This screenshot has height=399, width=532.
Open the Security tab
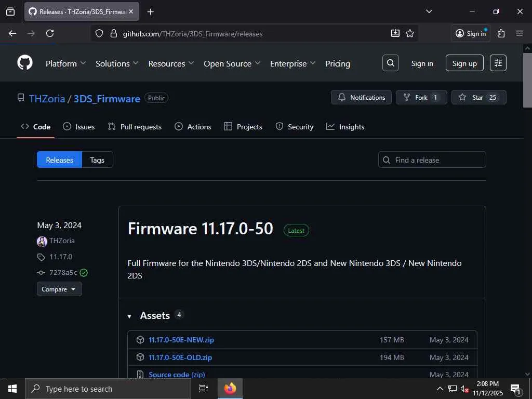click(295, 127)
